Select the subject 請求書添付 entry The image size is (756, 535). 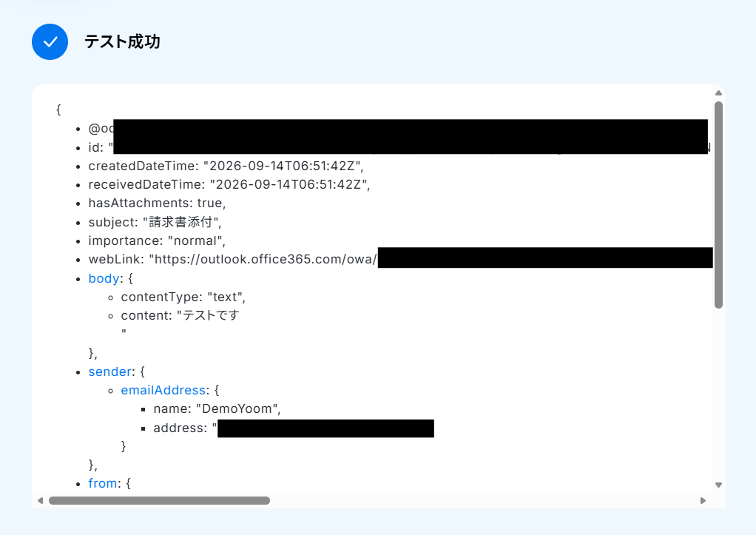pyautogui.click(x=155, y=222)
